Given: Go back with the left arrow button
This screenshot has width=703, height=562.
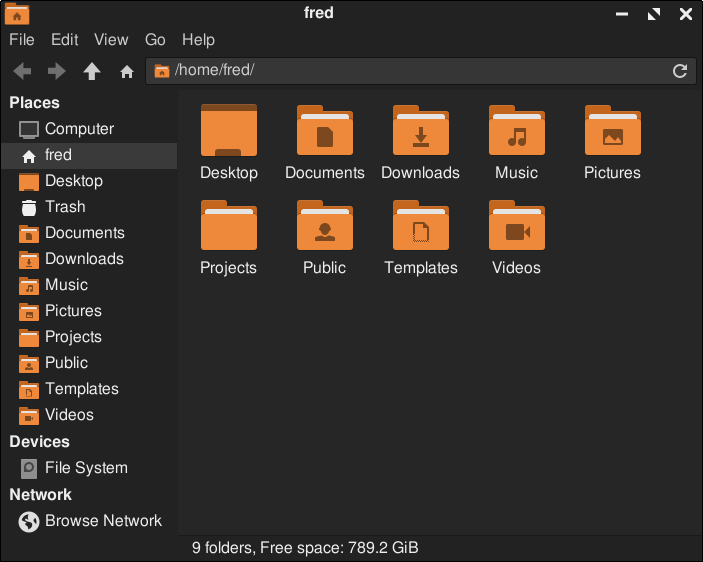Looking at the screenshot, I should (x=22, y=71).
